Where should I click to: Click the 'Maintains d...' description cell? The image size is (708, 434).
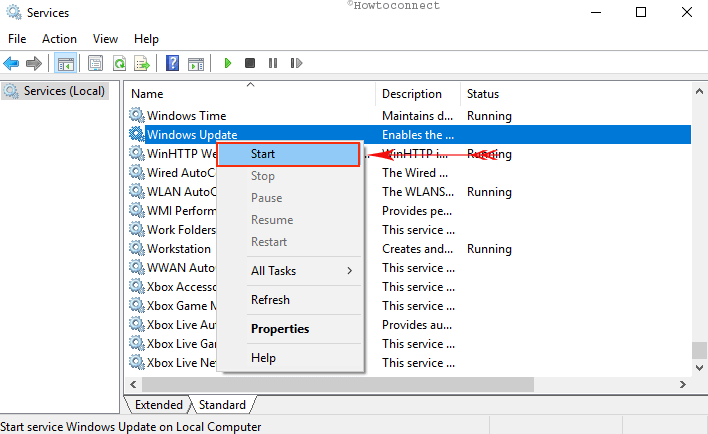click(417, 116)
